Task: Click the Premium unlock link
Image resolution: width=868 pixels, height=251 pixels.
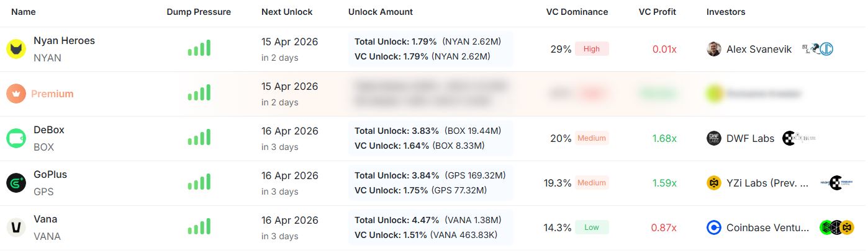Action: coord(52,94)
